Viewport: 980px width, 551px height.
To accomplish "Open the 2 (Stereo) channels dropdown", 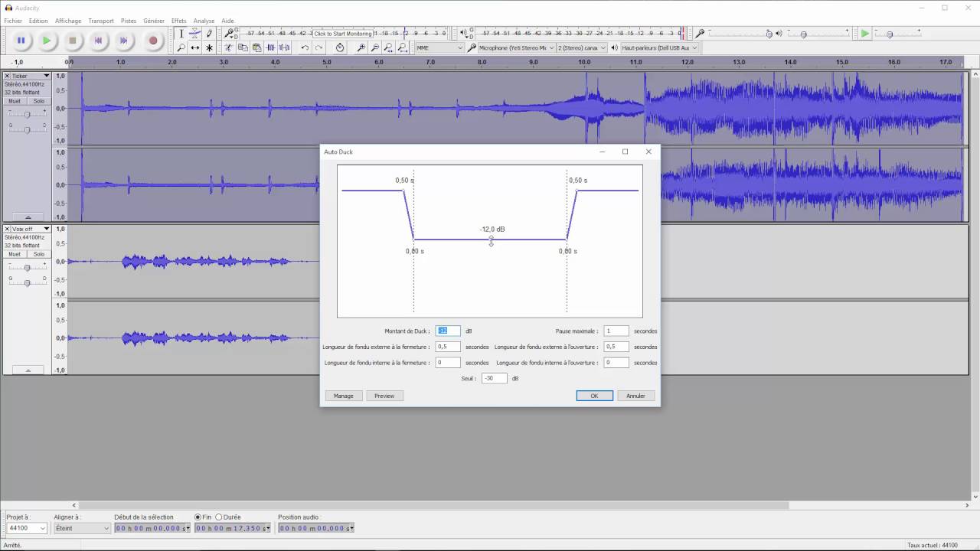I will [582, 47].
